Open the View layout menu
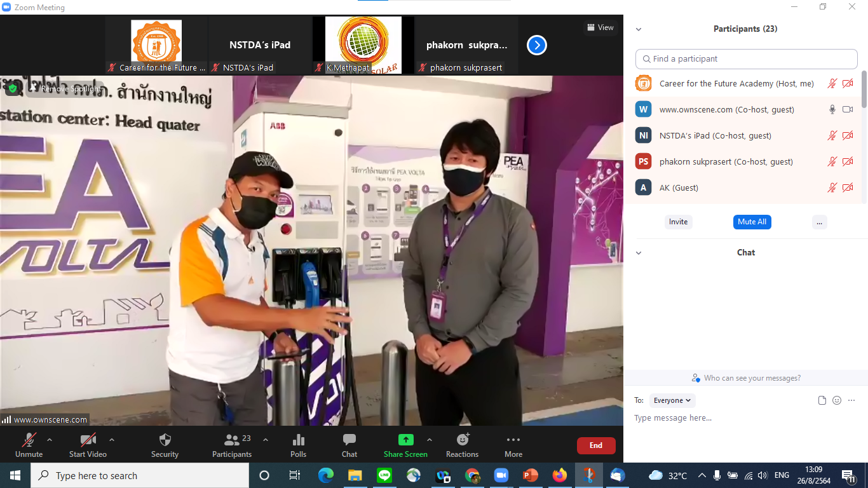 pos(600,27)
